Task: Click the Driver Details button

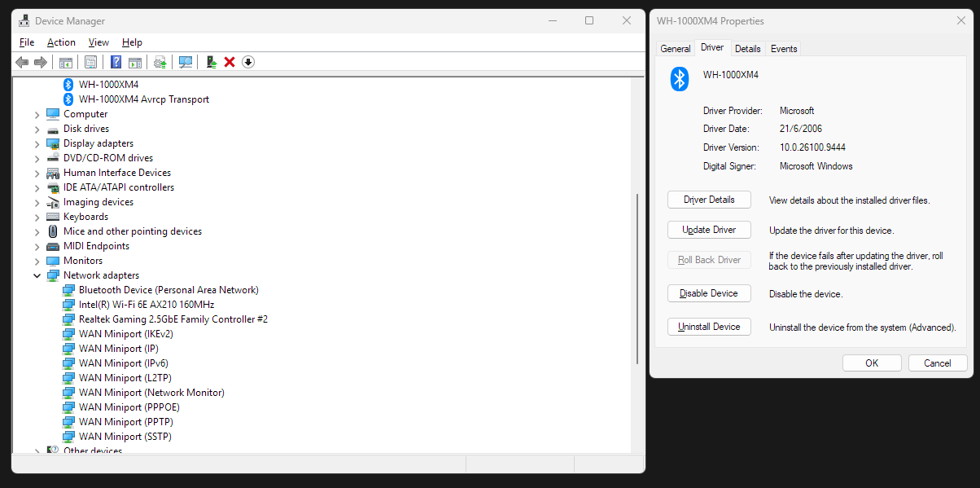Action: click(709, 200)
